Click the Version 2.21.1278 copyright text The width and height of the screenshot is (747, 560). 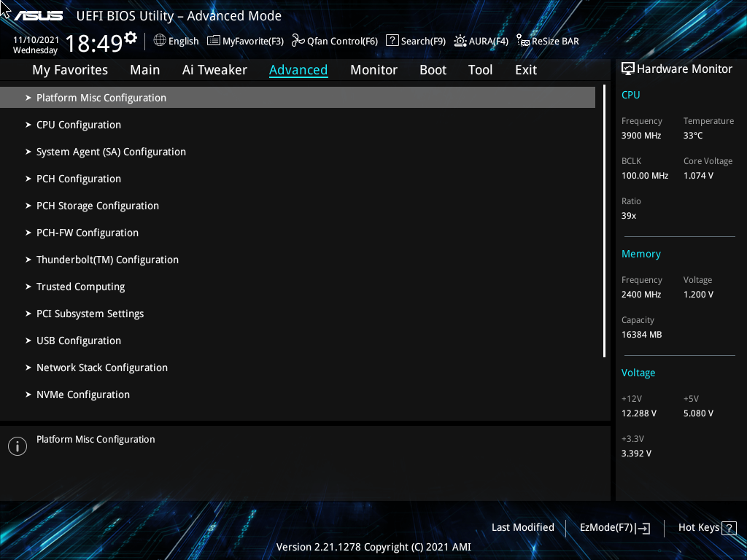tap(373, 547)
